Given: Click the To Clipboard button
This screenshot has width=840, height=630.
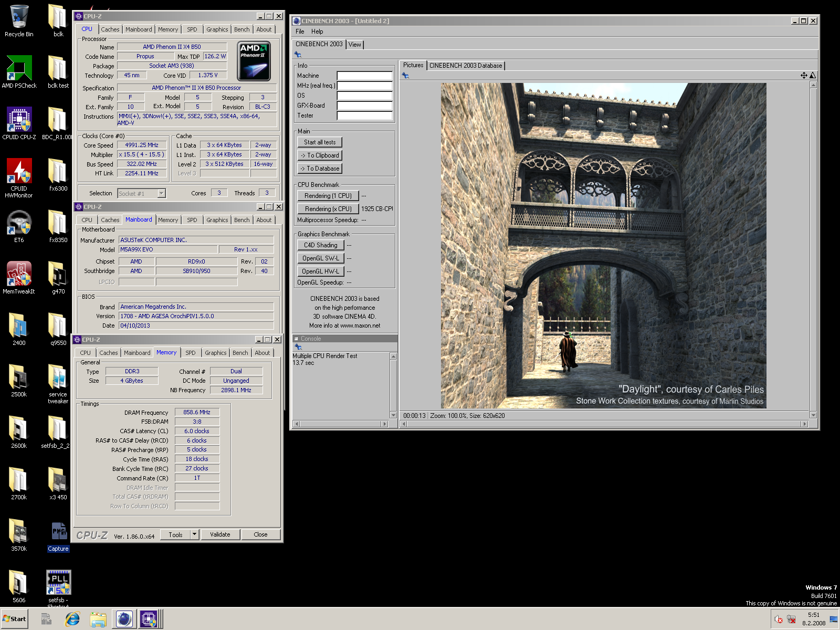Looking at the screenshot, I should pos(320,155).
